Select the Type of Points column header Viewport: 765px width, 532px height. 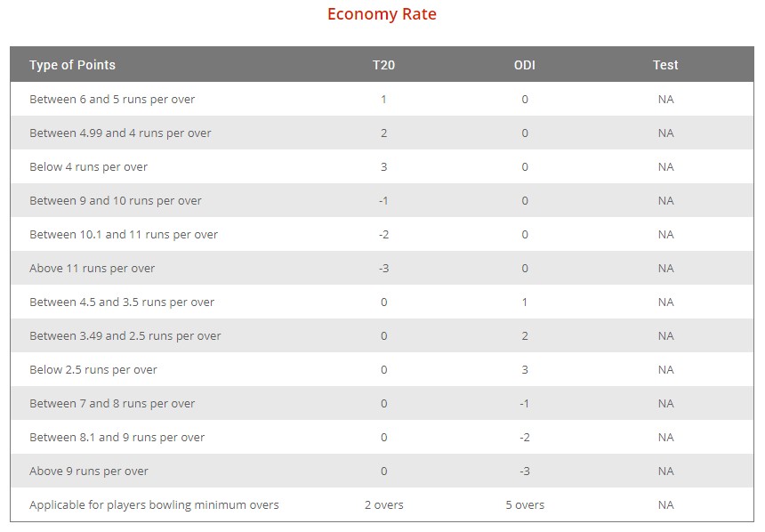coord(72,65)
